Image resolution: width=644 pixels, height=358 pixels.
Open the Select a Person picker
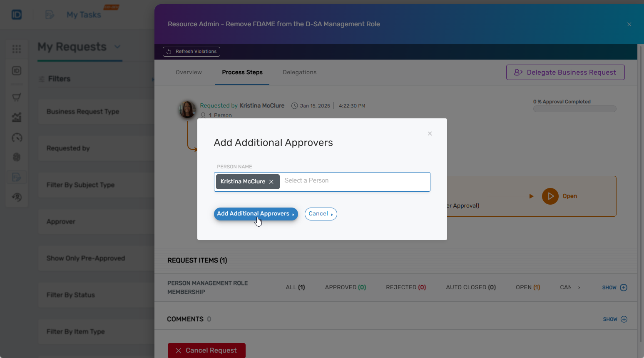click(354, 181)
